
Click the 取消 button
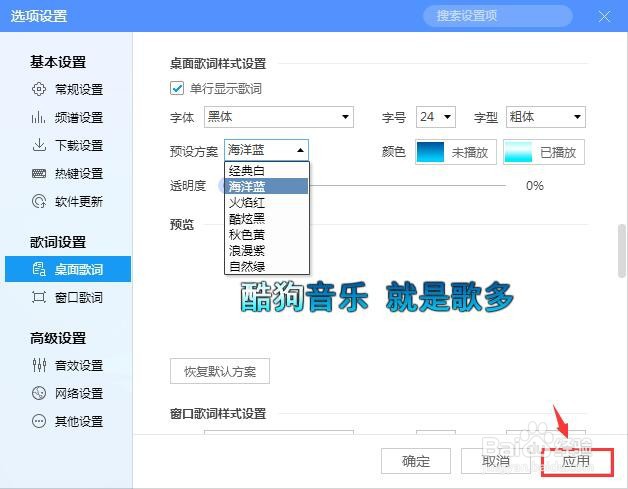[496, 461]
